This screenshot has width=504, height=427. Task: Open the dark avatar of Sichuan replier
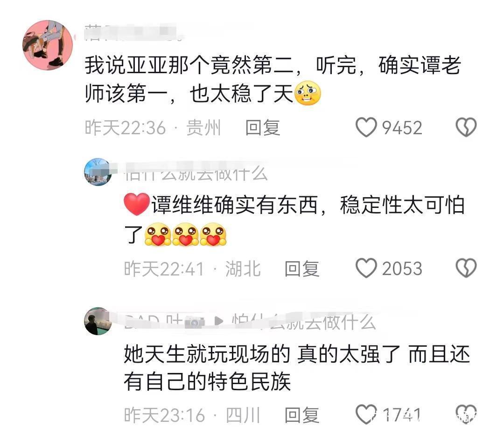98,321
